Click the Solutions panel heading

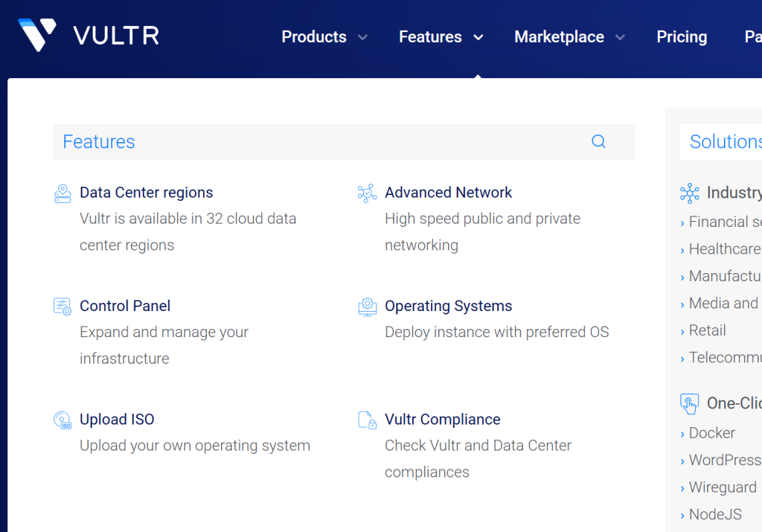[726, 142]
